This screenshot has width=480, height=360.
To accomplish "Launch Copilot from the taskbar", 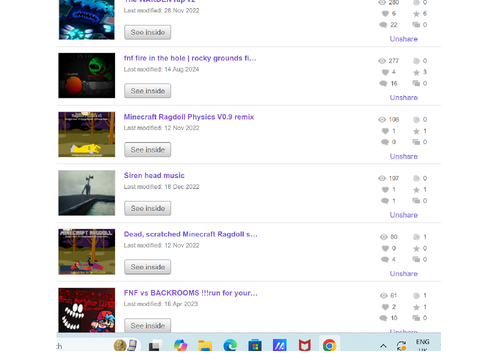I will (x=180, y=345).
